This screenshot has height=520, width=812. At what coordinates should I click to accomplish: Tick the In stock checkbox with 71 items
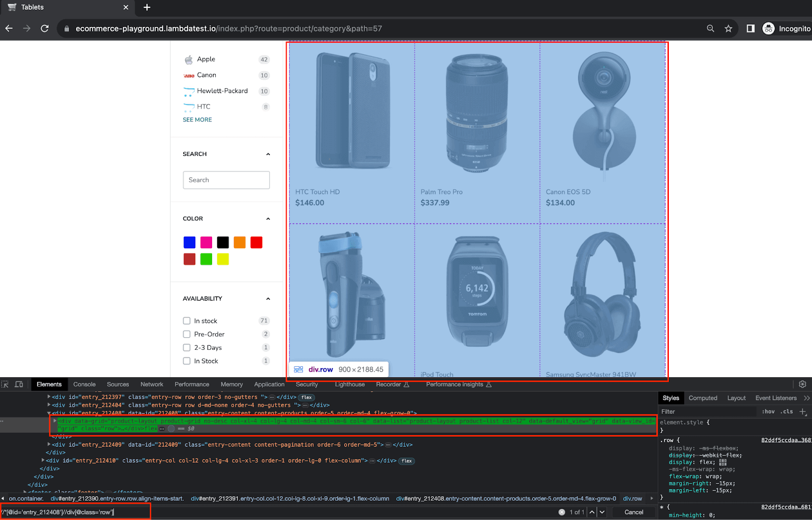(187, 321)
